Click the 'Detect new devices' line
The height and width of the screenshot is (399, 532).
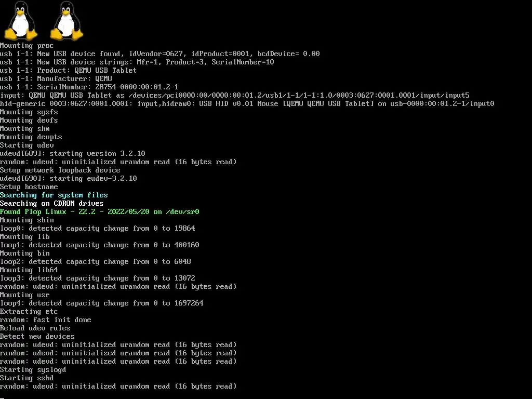coord(37,336)
